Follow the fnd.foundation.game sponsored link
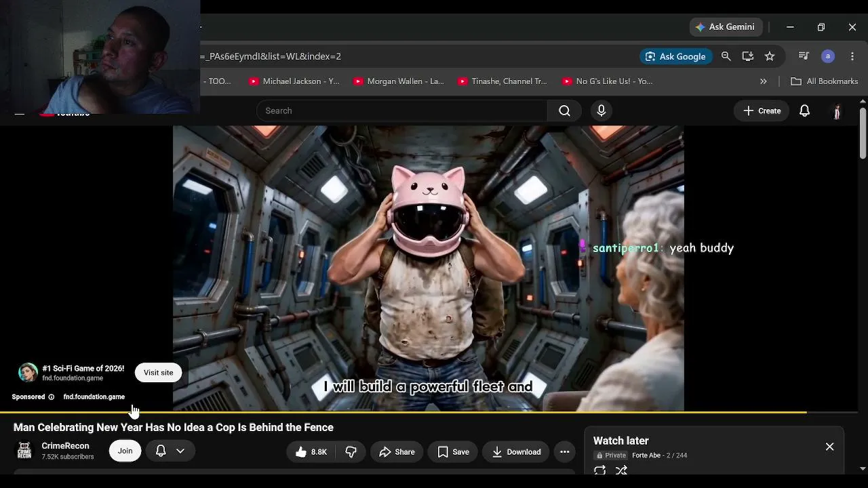 click(94, 397)
